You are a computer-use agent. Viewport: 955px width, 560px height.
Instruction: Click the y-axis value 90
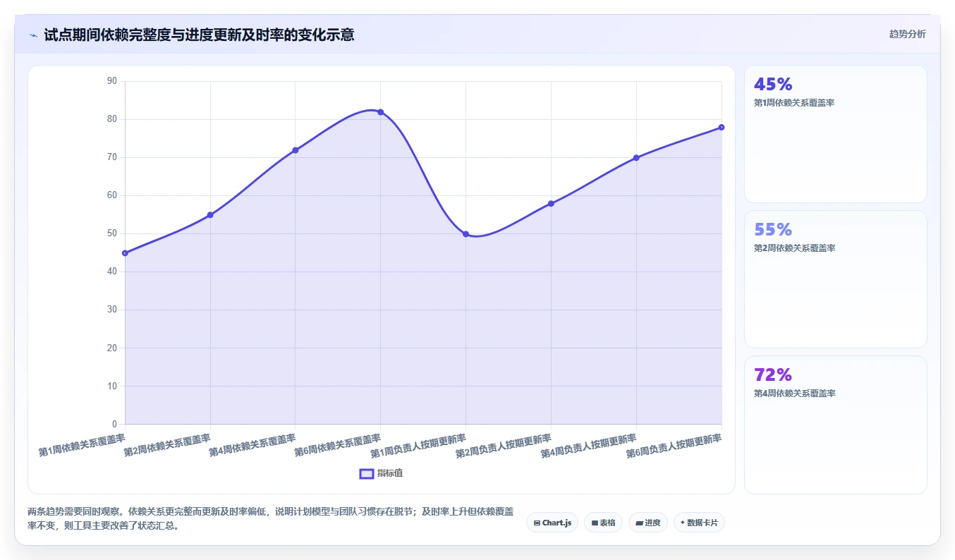point(112,81)
